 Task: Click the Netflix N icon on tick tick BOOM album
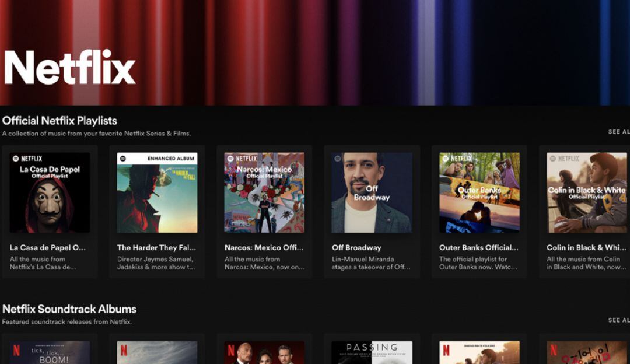[16, 350]
